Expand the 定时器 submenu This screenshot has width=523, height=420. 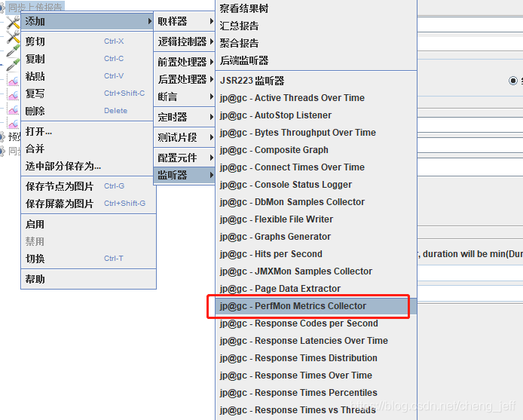click(x=185, y=117)
